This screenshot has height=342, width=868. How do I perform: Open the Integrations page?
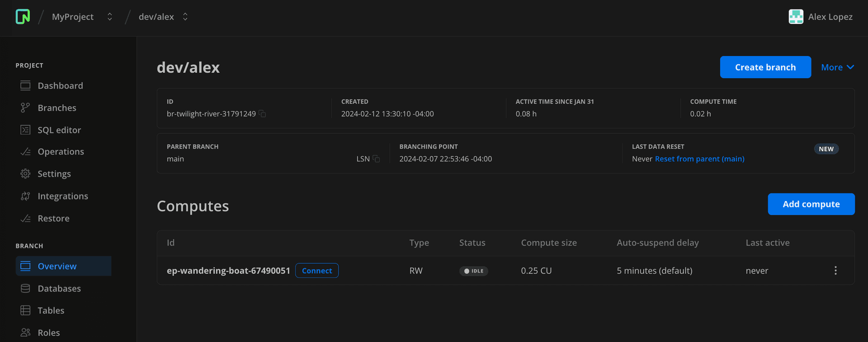[x=63, y=196]
